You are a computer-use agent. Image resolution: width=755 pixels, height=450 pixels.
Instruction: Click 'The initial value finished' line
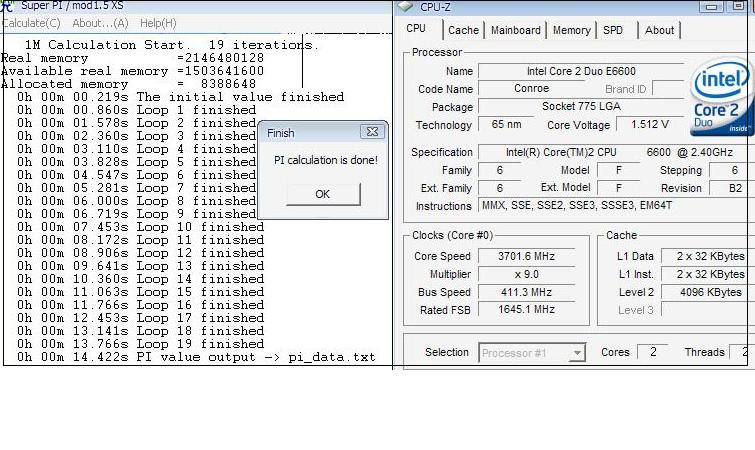point(181,97)
